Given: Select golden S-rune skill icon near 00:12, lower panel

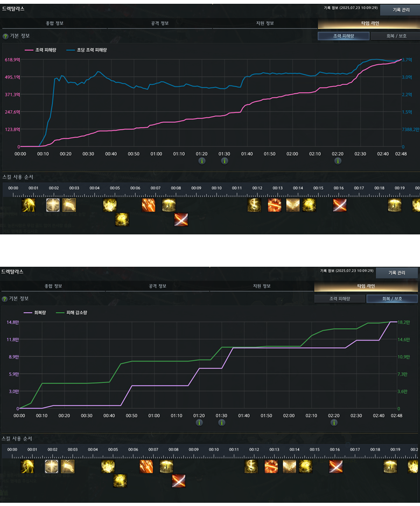Looking at the screenshot, I should pyautogui.click(x=251, y=466).
